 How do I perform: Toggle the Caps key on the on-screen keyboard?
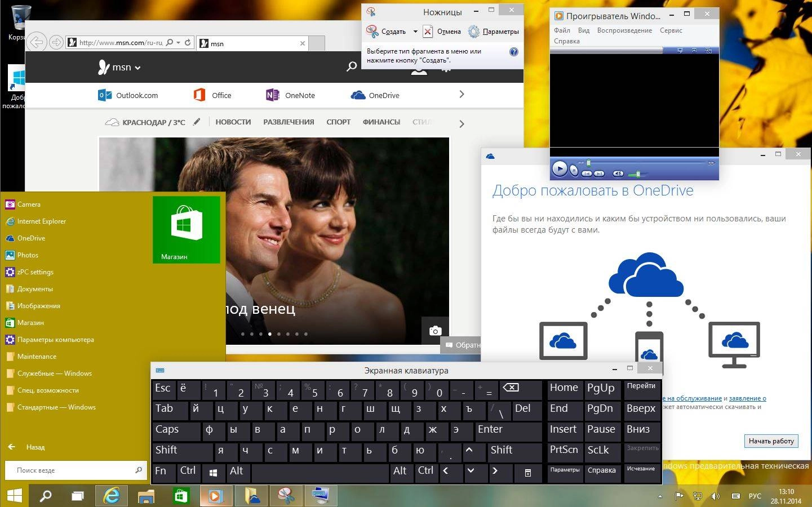[176, 432]
